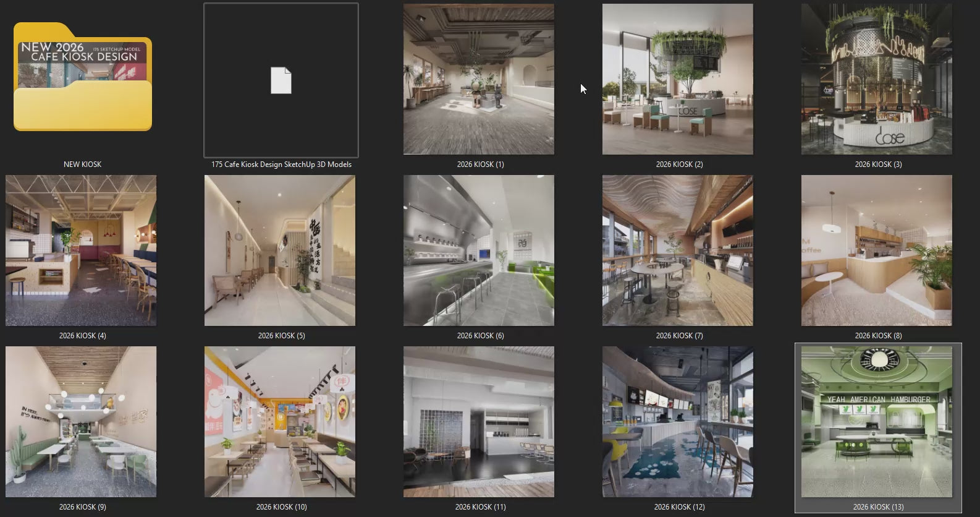Click the 2026 KIOSK (10) thumbnail

pyautogui.click(x=280, y=422)
